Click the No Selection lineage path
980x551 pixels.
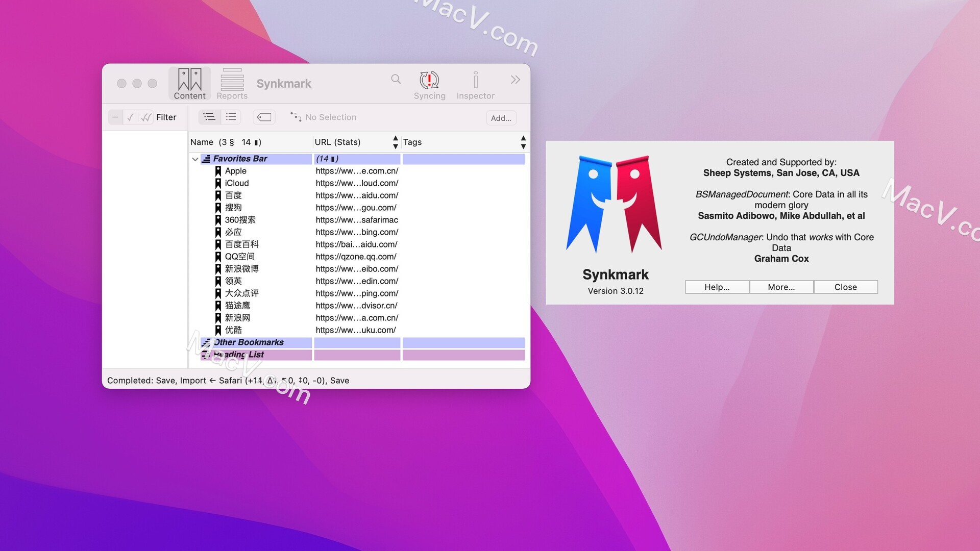click(324, 117)
